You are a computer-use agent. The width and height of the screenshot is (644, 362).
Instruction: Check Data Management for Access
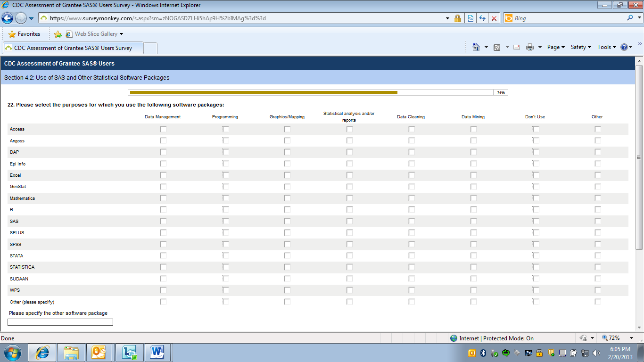[163, 129]
